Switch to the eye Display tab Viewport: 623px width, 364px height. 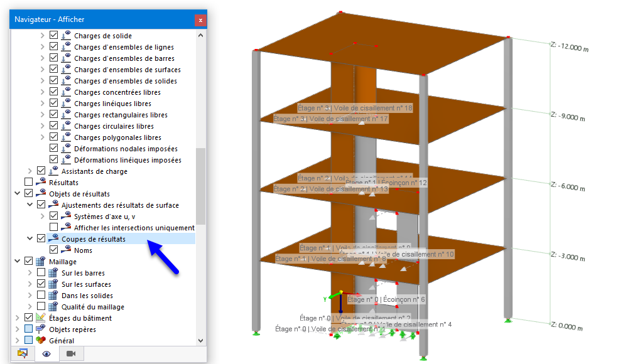[x=46, y=353]
